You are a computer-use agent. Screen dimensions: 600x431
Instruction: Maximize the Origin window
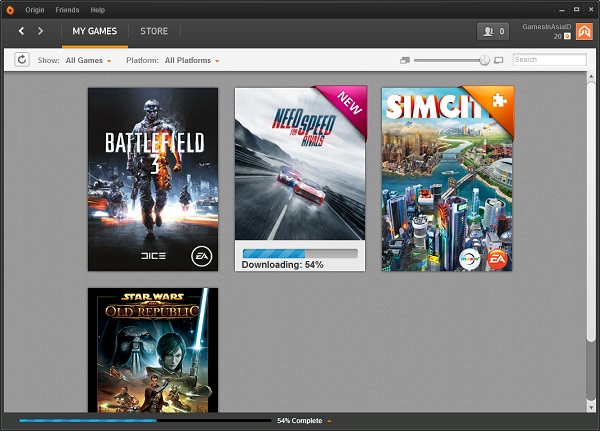click(x=576, y=10)
